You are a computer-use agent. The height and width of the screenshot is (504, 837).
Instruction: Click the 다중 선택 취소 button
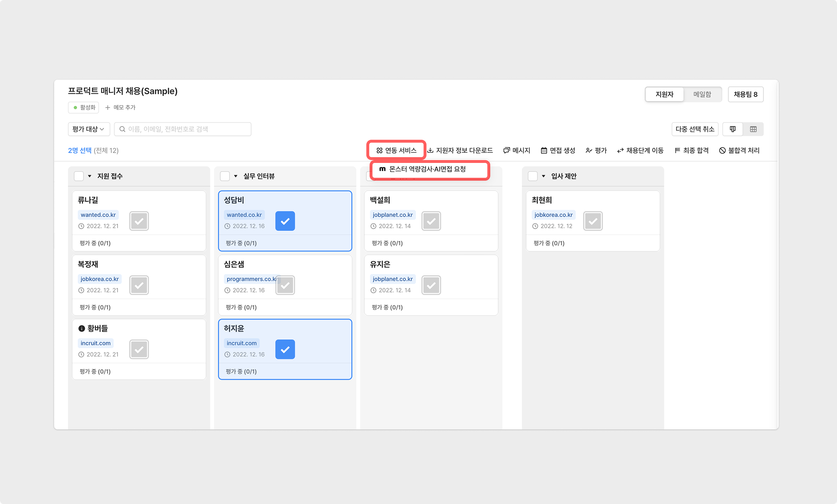695,129
